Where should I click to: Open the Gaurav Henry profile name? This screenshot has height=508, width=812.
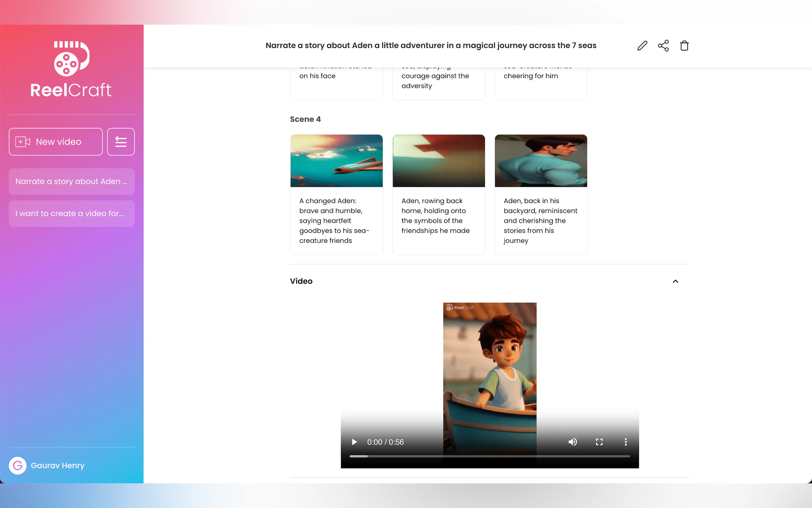tap(58, 465)
